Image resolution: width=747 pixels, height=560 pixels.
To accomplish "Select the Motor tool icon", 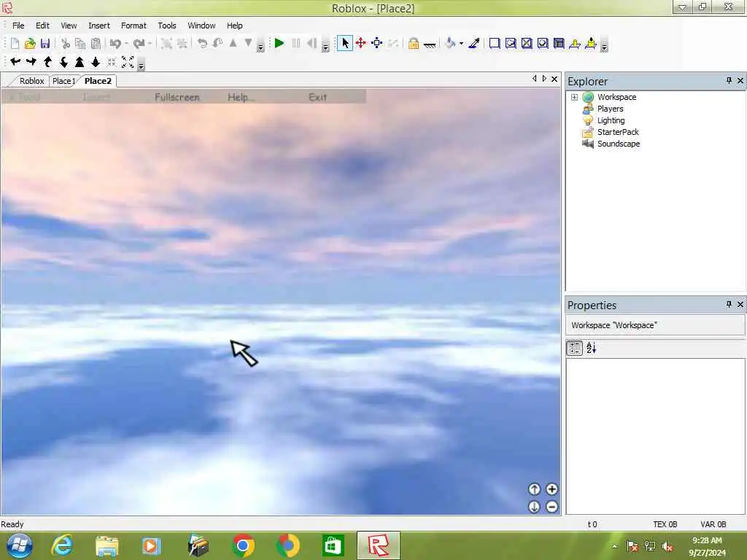I will (591, 44).
